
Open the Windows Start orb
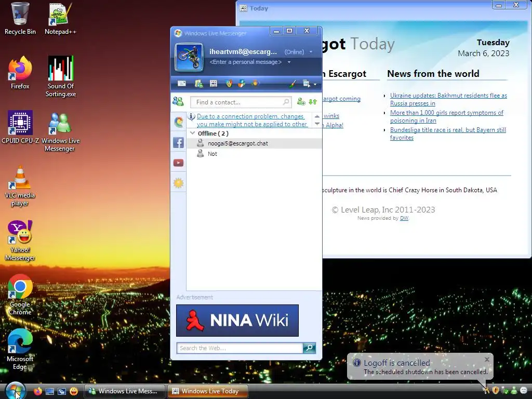tap(15, 391)
